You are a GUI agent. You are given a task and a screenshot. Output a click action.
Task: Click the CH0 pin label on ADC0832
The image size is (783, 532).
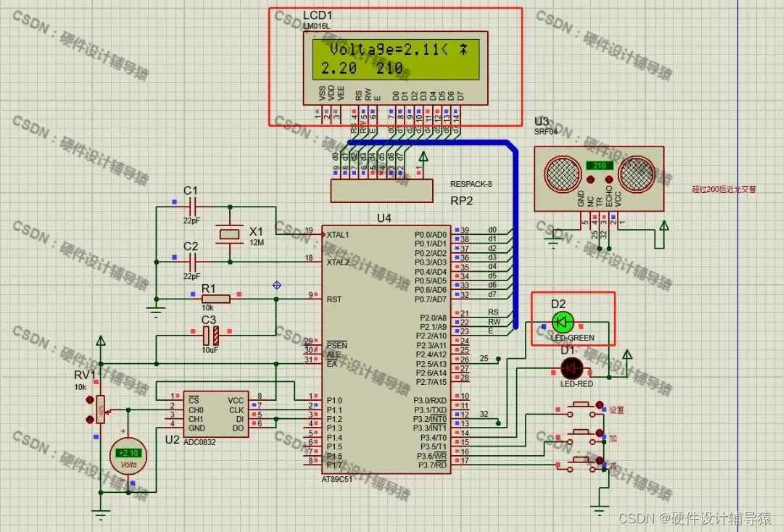[x=196, y=410]
